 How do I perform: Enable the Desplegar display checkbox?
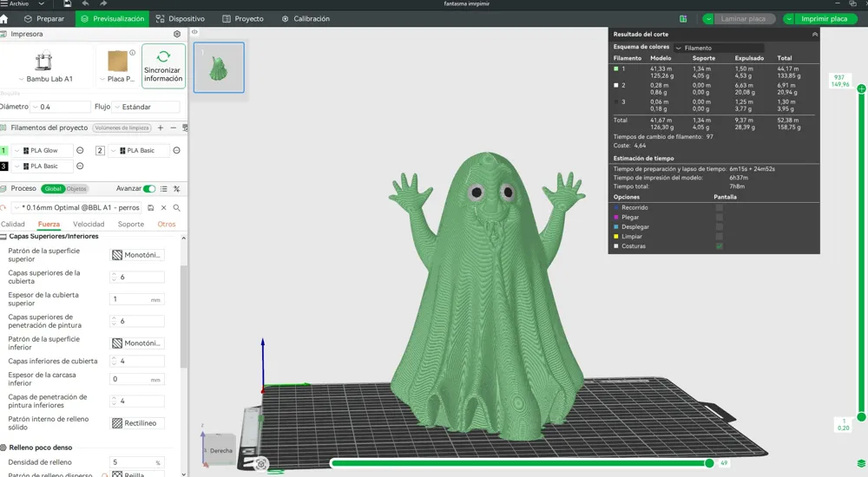pyautogui.click(x=719, y=227)
